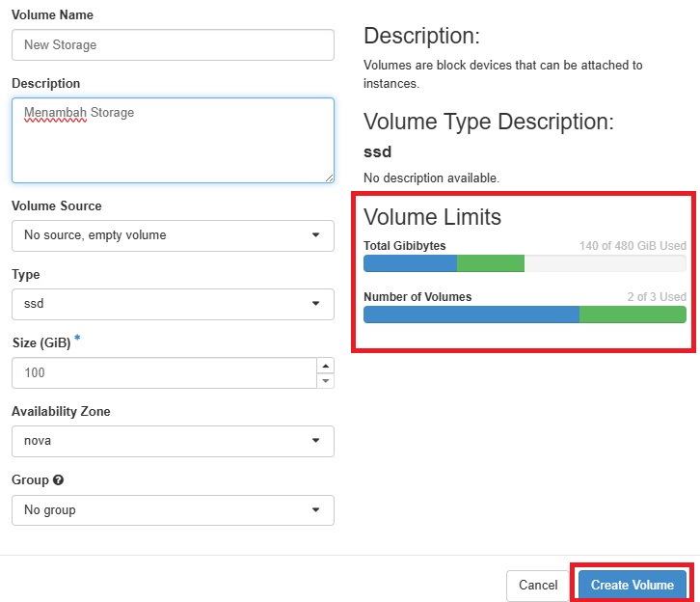This screenshot has width=700, height=602.
Task: Click the Create Volume button
Action: pyautogui.click(x=633, y=585)
